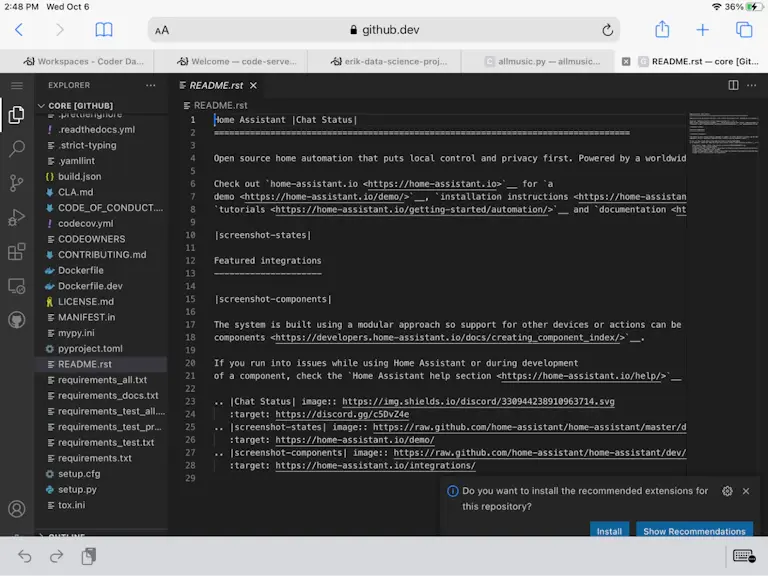
Task: Open the Run and Debug view
Action: [x=17, y=217]
